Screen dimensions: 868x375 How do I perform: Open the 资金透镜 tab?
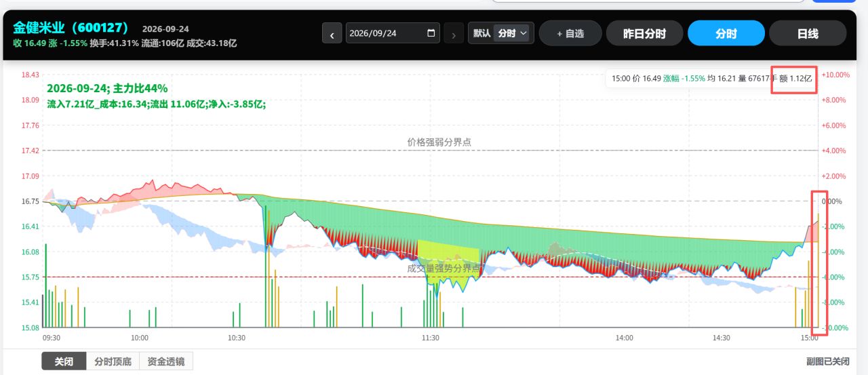[x=166, y=361]
